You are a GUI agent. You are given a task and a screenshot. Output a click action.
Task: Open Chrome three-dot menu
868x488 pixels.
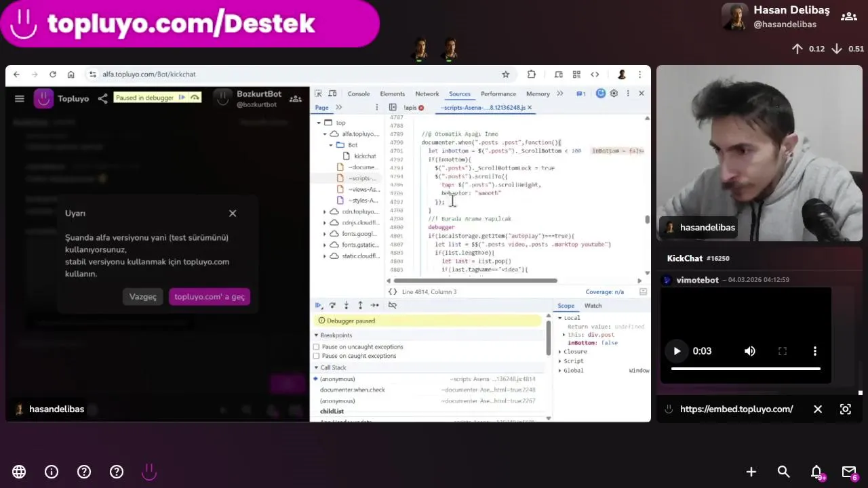(639, 75)
